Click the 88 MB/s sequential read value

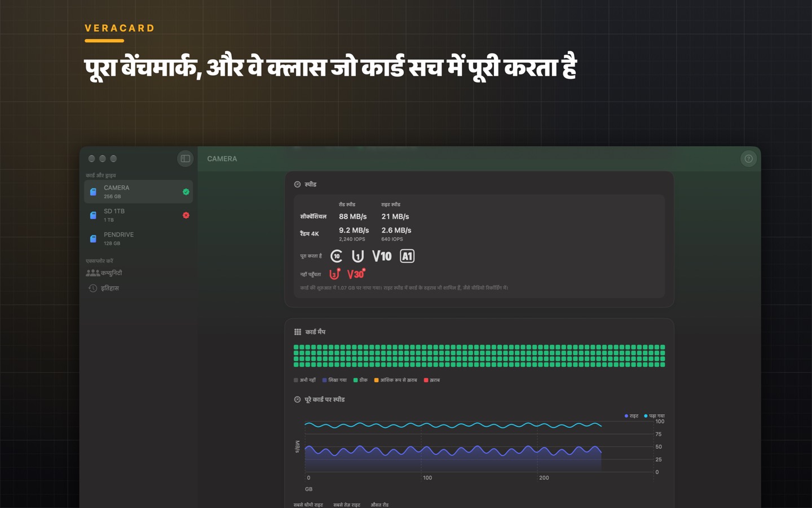coord(353,217)
